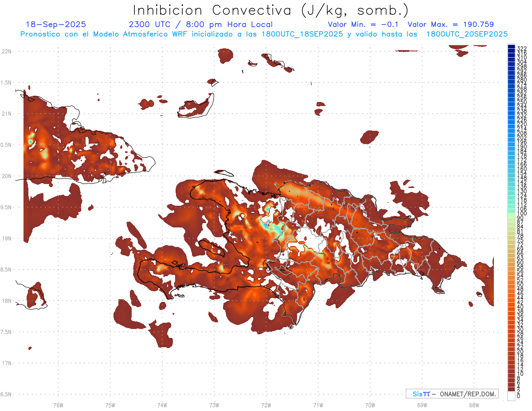Pick the white 0 swatch at colorbar bottom
The width and height of the screenshot is (532, 411).
pos(511,396)
